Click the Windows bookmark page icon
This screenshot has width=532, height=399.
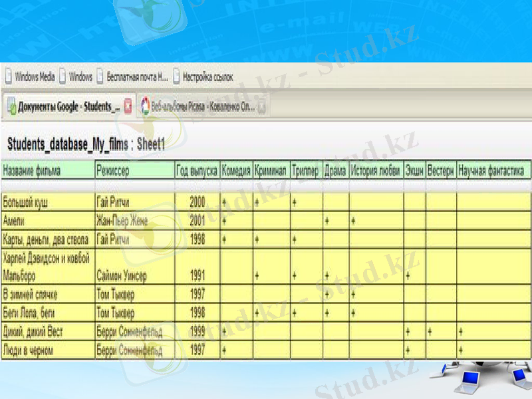pyautogui.click(x=63, y=77)
